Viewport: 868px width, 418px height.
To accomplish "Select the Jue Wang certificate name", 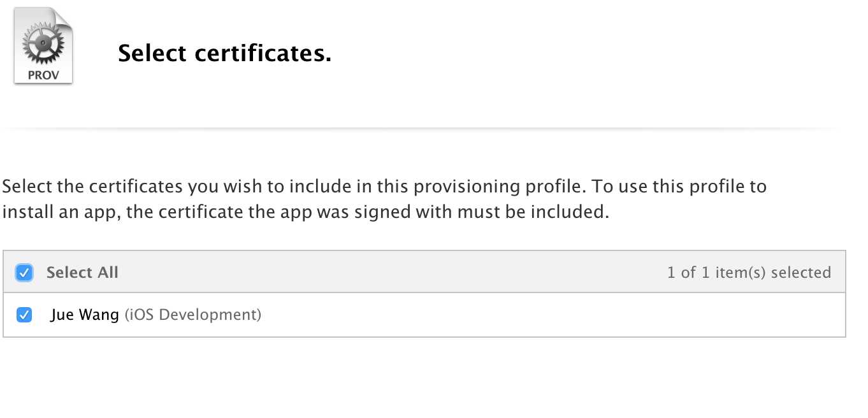I will 85,315.
